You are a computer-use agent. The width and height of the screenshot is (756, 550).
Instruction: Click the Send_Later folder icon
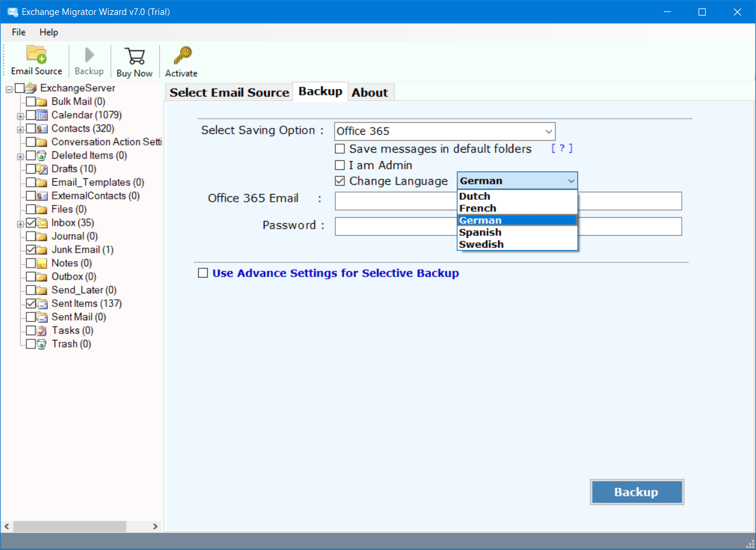coord(42,290)
